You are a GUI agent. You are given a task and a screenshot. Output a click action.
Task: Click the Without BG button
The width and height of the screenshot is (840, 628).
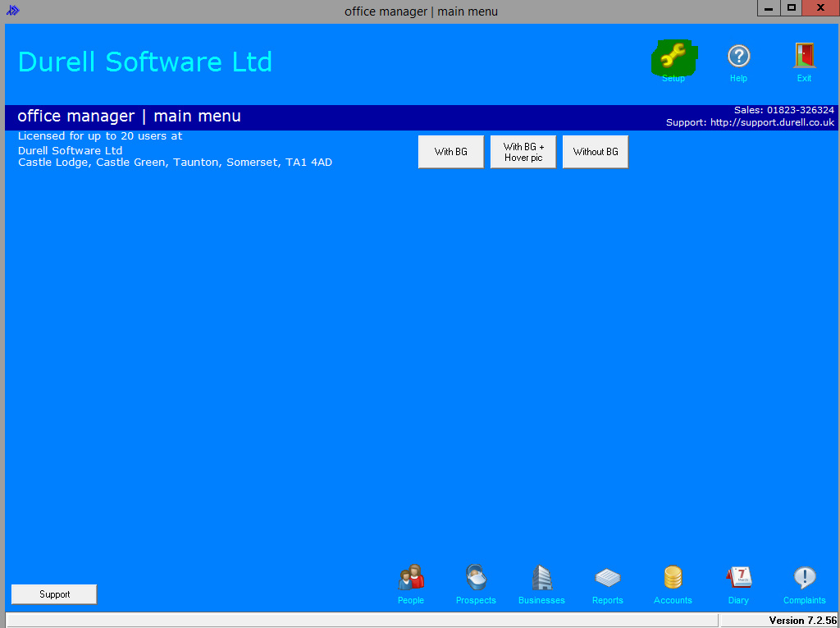tap(596, 152)
